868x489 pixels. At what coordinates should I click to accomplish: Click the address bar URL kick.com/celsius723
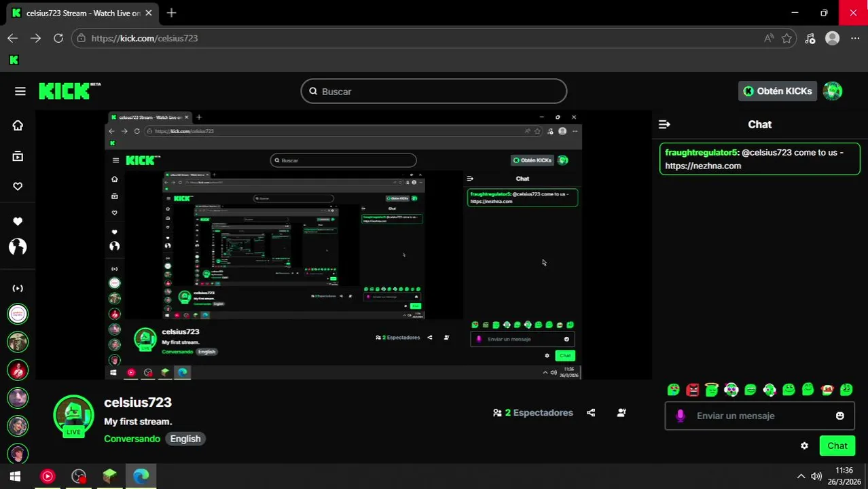tap(144, 38)
